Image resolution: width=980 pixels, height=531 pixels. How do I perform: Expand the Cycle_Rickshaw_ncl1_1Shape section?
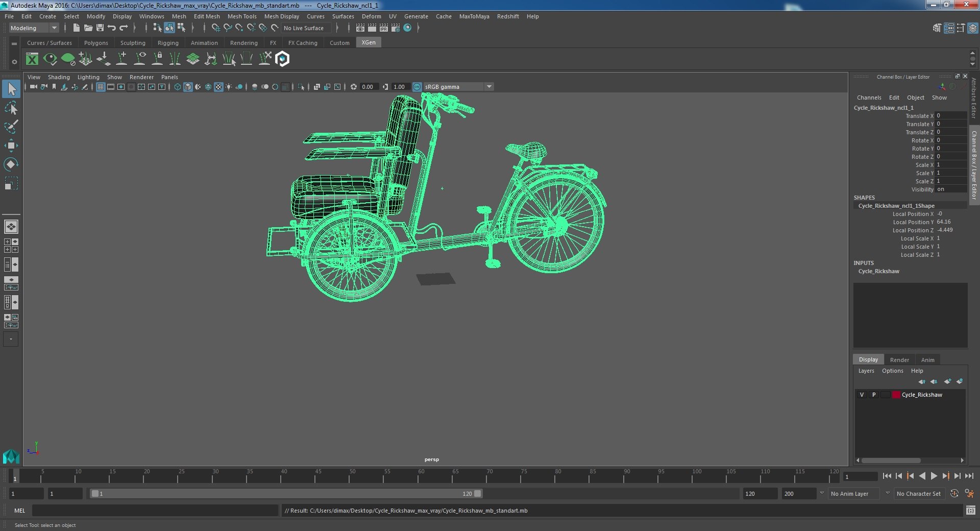click(896, 206)
